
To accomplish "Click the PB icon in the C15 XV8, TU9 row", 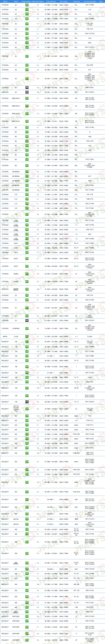I will 27,195.
